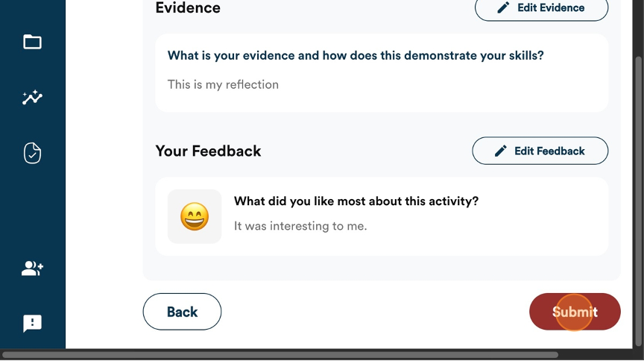
Task: Click 'What did you like most' question
Action: click(356, 201)
